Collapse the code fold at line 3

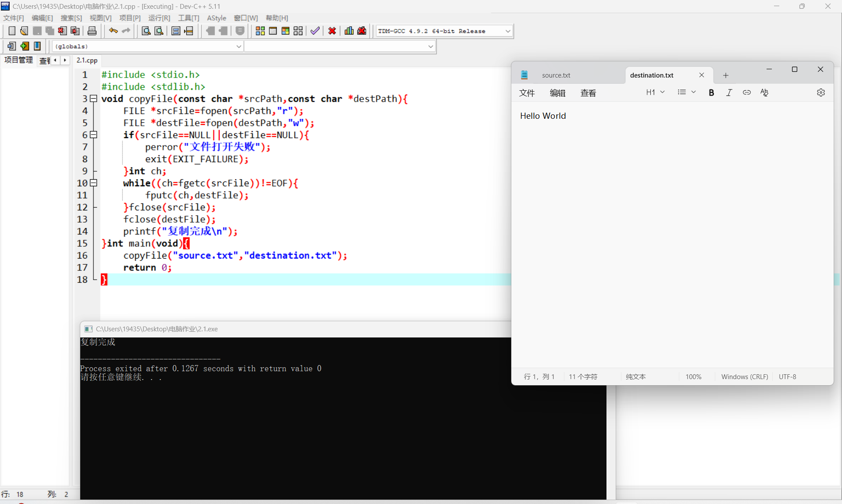click(x=93, y=99)
